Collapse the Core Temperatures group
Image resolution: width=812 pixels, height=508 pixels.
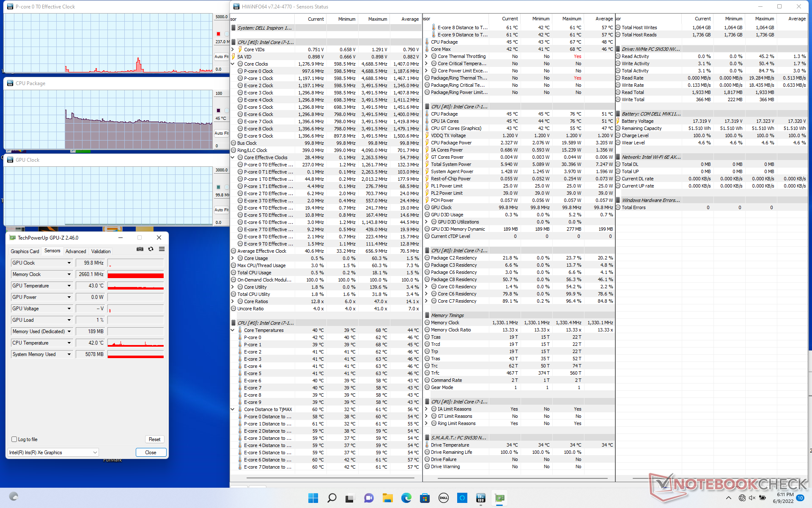point(233,330)
